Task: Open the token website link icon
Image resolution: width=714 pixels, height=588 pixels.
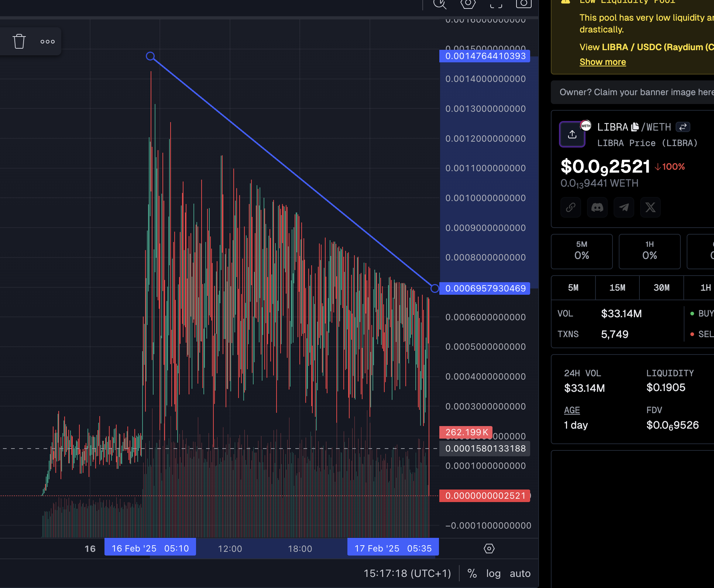Action: point(571,207)
